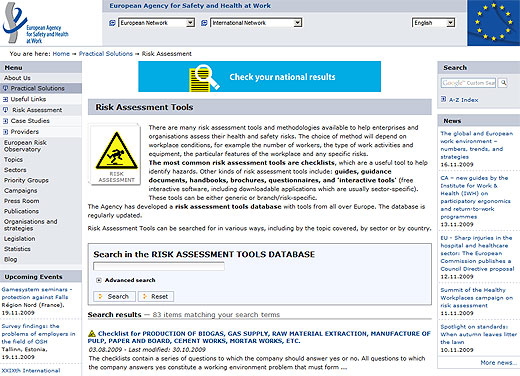Click Home breadcrumb link

point(61,54)
